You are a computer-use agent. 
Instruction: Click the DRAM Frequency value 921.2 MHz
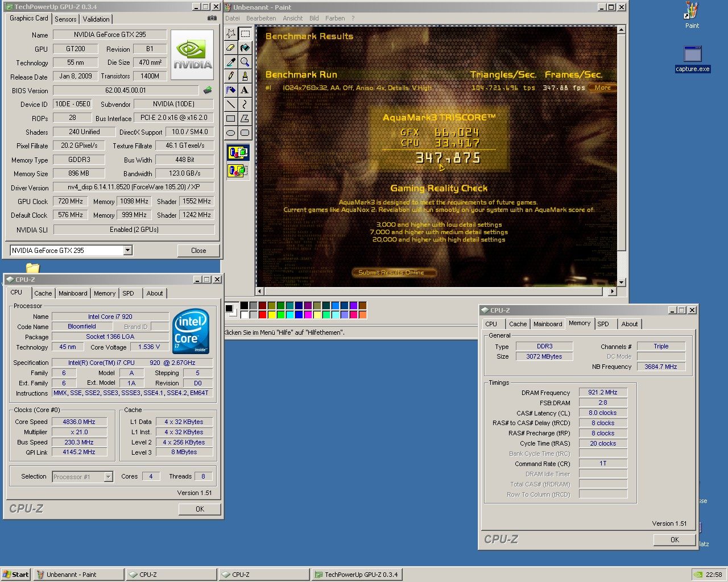coord(603,392)
